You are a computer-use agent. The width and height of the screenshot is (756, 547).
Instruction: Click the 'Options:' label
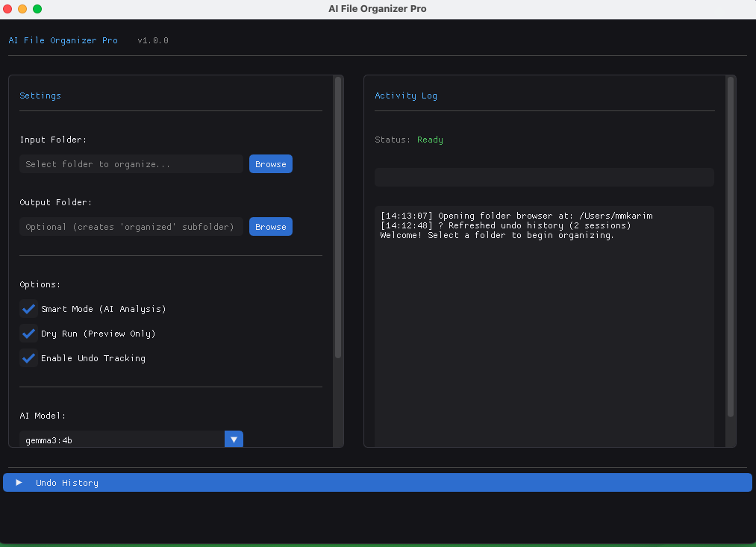pos(40,284)
